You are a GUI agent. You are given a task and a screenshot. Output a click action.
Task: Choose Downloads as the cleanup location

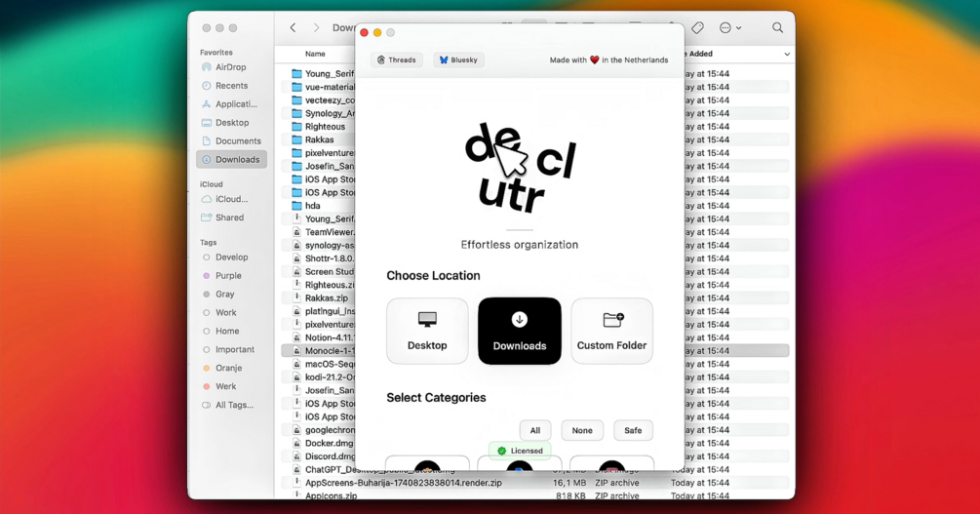coord(520,331)
